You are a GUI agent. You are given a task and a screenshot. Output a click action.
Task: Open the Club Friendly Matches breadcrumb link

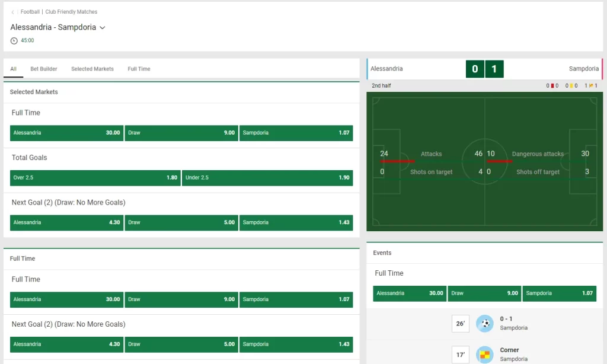(71, 12)
